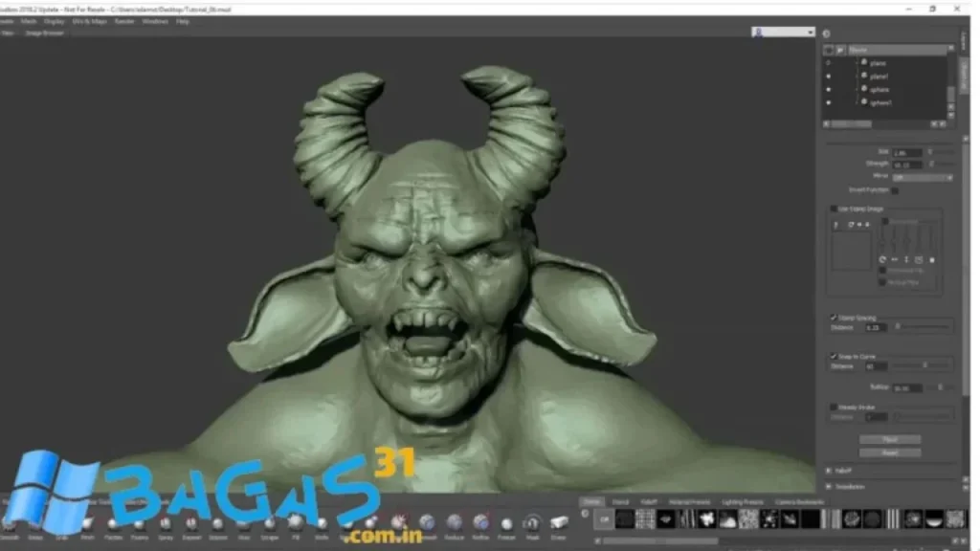Open the Mirror dropdown
This screenshot has height=551, width=980.
(922, 177)
